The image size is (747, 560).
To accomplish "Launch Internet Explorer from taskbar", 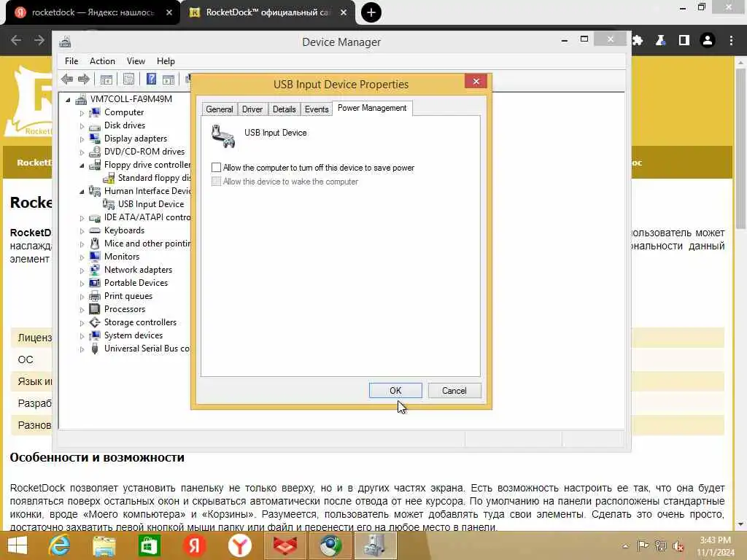I will tap(60, 545).
